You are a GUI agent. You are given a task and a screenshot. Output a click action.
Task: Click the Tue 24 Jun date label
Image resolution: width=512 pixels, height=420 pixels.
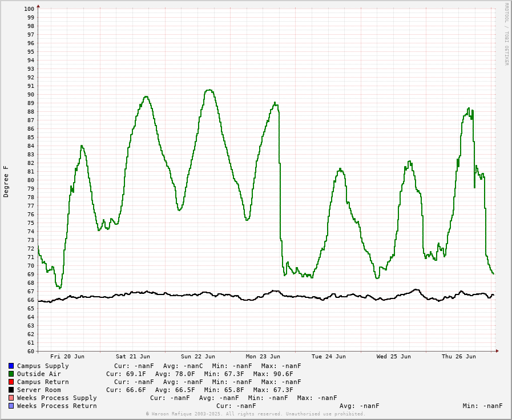click(329, 357)
